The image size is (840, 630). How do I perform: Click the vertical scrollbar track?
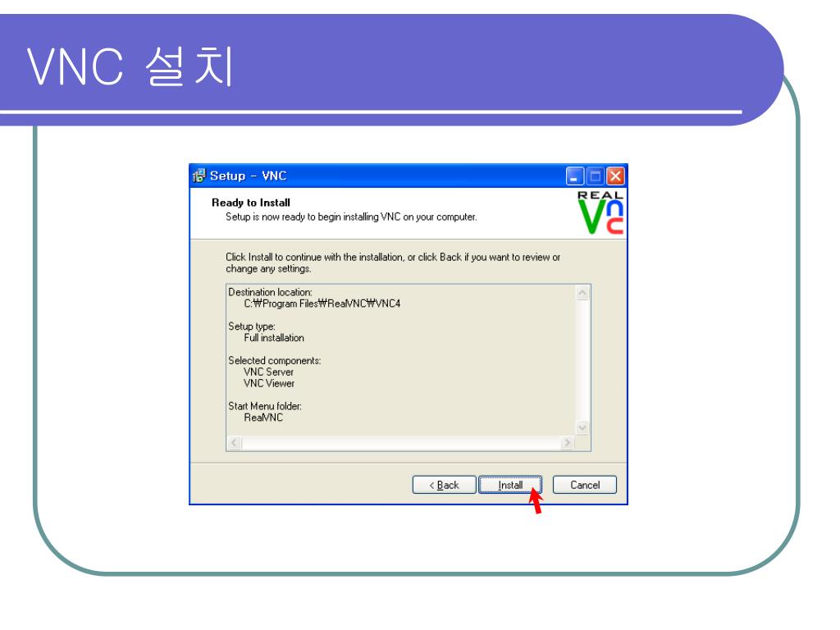click(582, 361)
